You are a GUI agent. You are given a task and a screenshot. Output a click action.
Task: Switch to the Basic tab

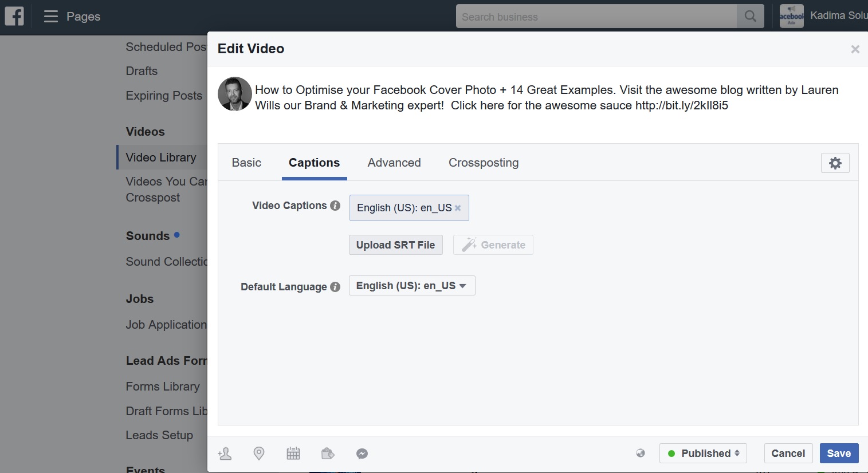click(x=246, y=163)
